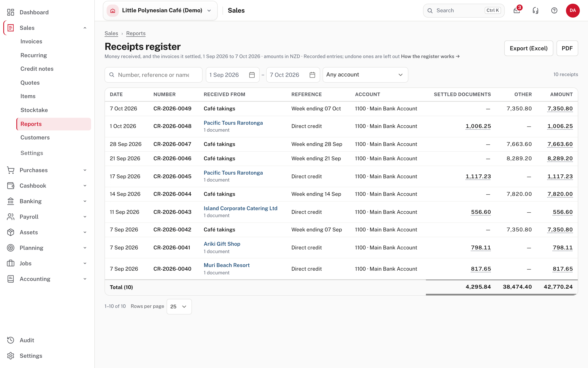Open the Ariki Gift Shop link
Viewport: 588px width, 368px height.
[222, 244]
